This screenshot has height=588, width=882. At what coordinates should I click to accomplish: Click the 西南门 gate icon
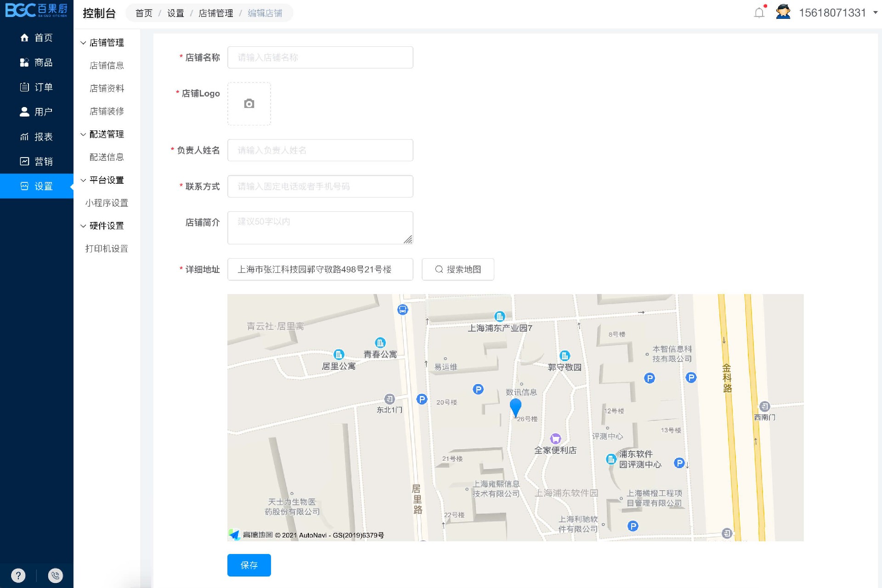(764, 406)
